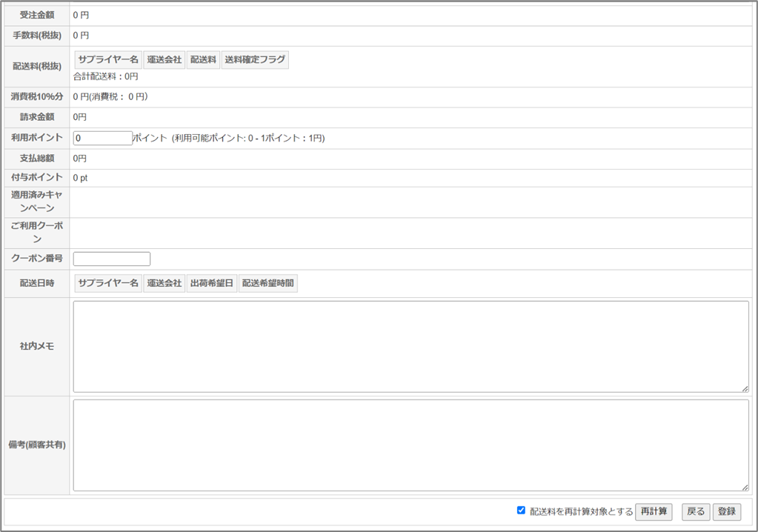
Task: Click inside the 備考(顧客共有) text area
Action: tap(410, 445)
